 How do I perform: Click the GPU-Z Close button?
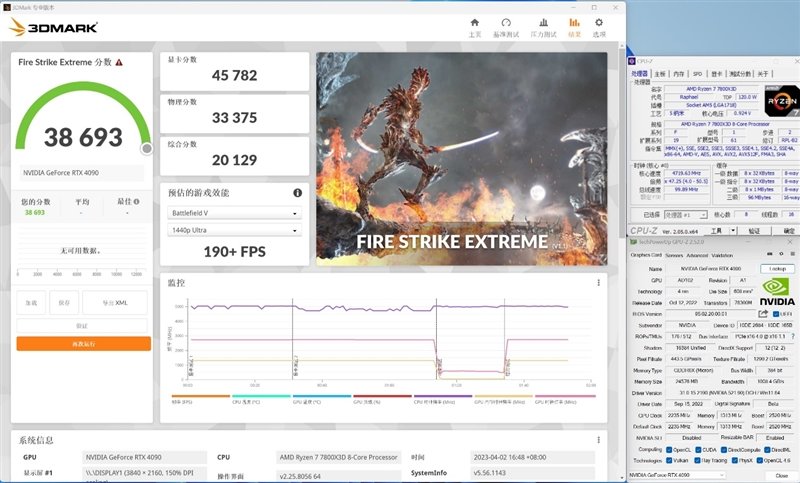coord(781,475)
